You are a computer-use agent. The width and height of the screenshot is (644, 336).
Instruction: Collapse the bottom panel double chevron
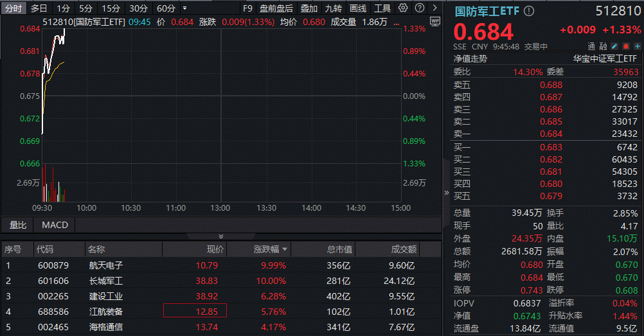(x=221, y=236)
